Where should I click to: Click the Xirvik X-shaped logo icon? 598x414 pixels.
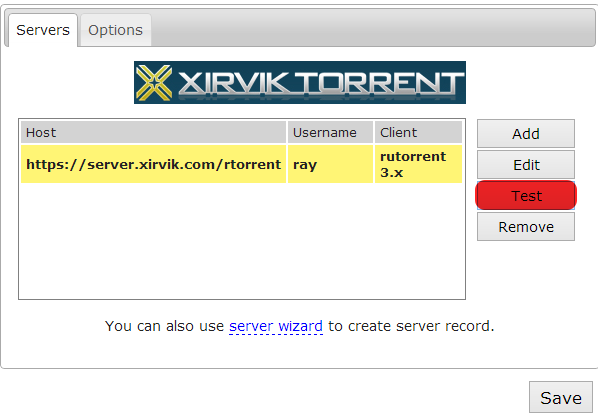[154, 83]
